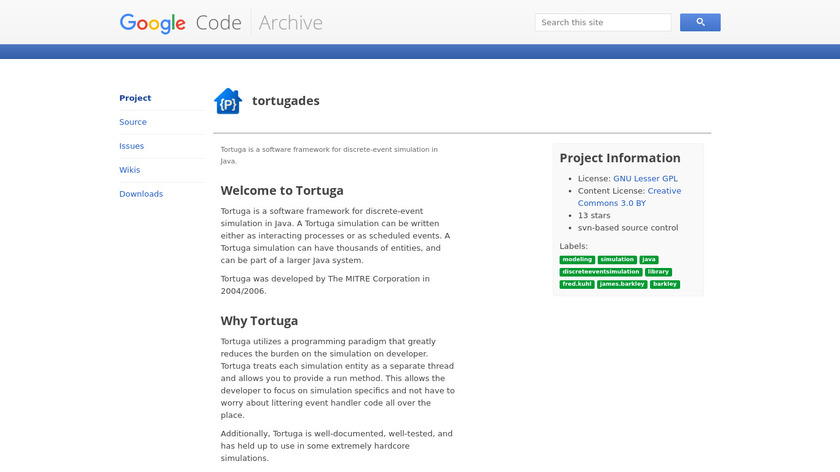Open the Downloads sidebar tab
840x472 pixels.
coord(141,194)
